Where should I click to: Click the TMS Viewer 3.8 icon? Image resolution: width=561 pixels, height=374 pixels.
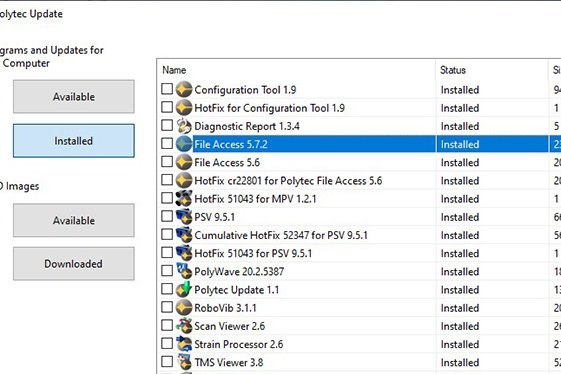[184, 362]
